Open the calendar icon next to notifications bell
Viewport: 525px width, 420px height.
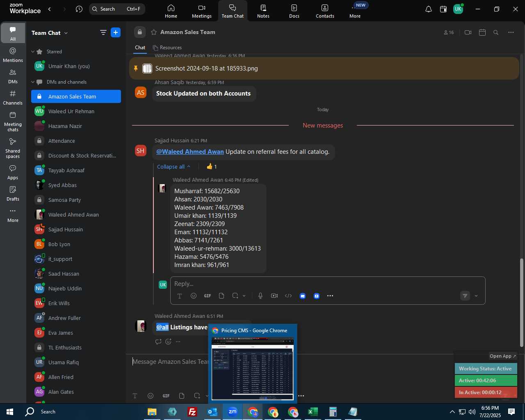pyautogui.click(x=443, y=9)
